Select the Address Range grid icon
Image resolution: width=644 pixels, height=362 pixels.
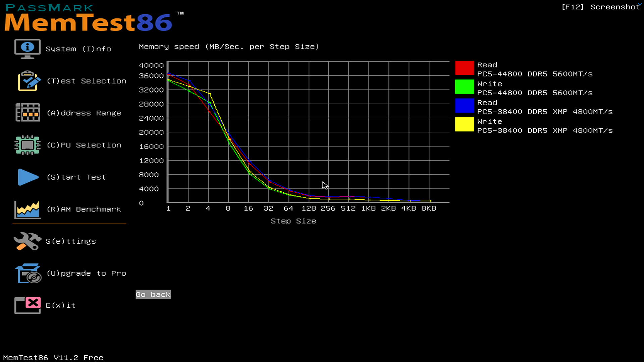coord(28,113)
